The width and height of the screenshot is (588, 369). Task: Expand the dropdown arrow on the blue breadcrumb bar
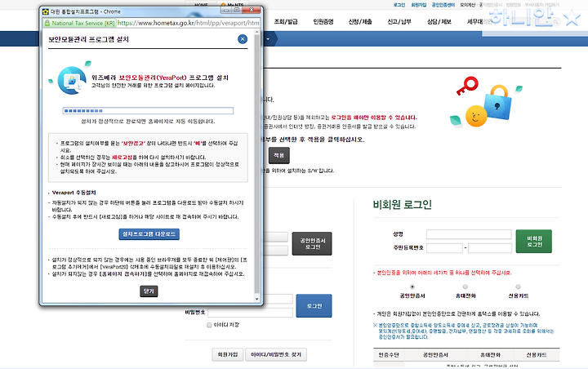268,39
